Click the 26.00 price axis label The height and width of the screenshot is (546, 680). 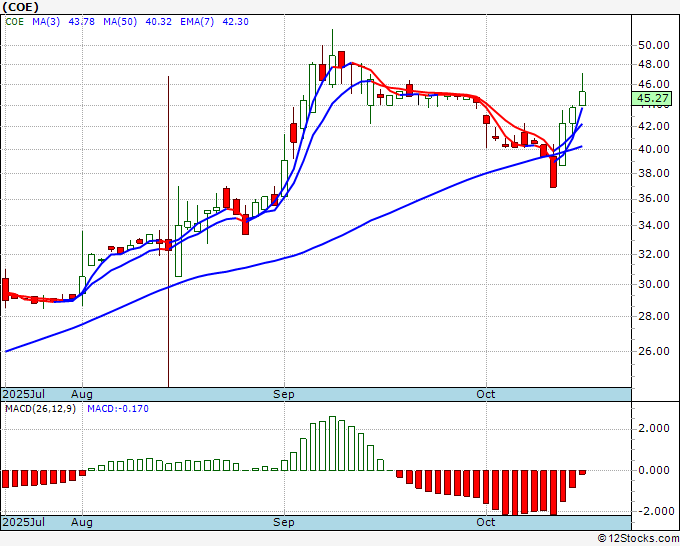[x=654, y=351]
